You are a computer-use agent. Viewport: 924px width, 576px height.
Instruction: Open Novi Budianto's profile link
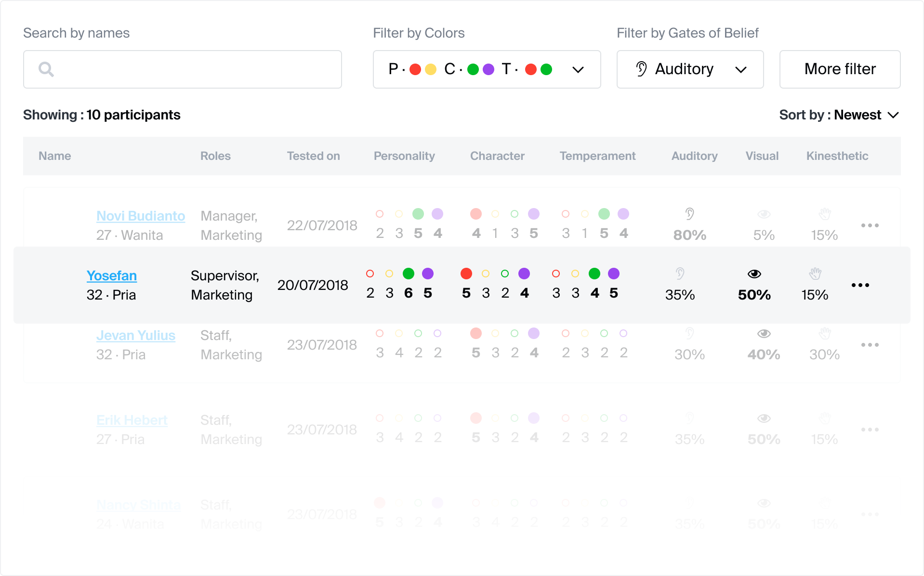click(x=141, y=216)
